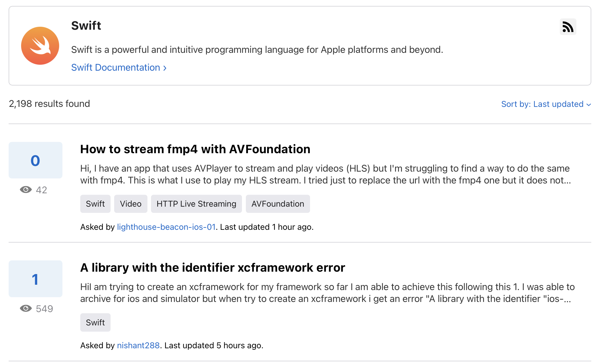Click the 1 answer count box

pos(35,279)
